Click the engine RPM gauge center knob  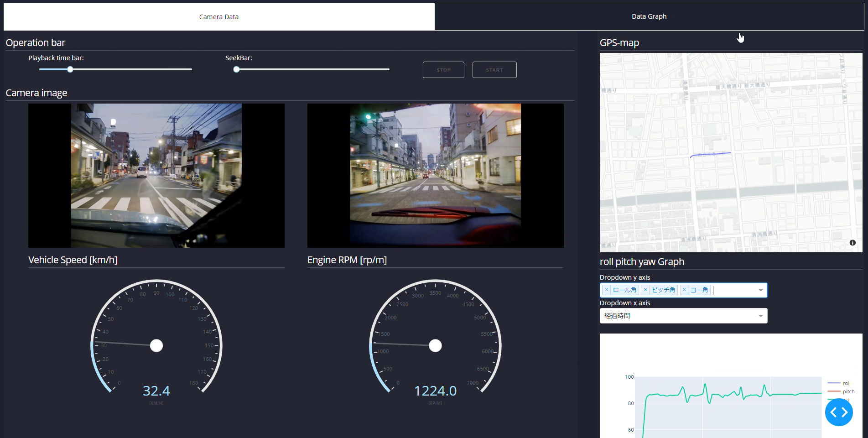[x=435, y=346]
